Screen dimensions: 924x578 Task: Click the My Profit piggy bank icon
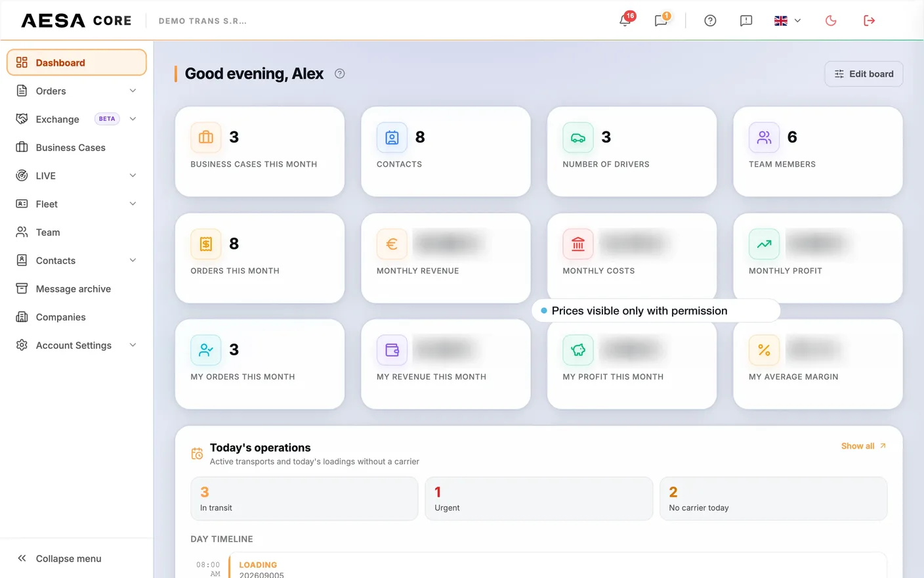(x=578, y=350)
